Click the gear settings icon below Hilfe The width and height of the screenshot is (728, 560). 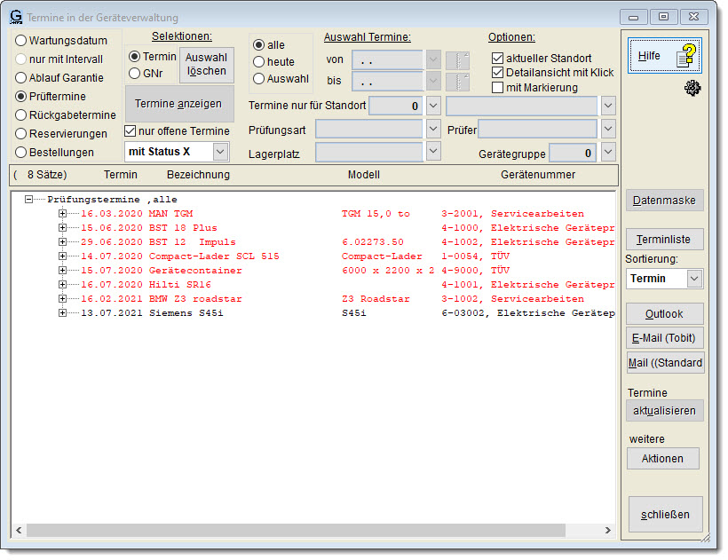coord(692,87)
